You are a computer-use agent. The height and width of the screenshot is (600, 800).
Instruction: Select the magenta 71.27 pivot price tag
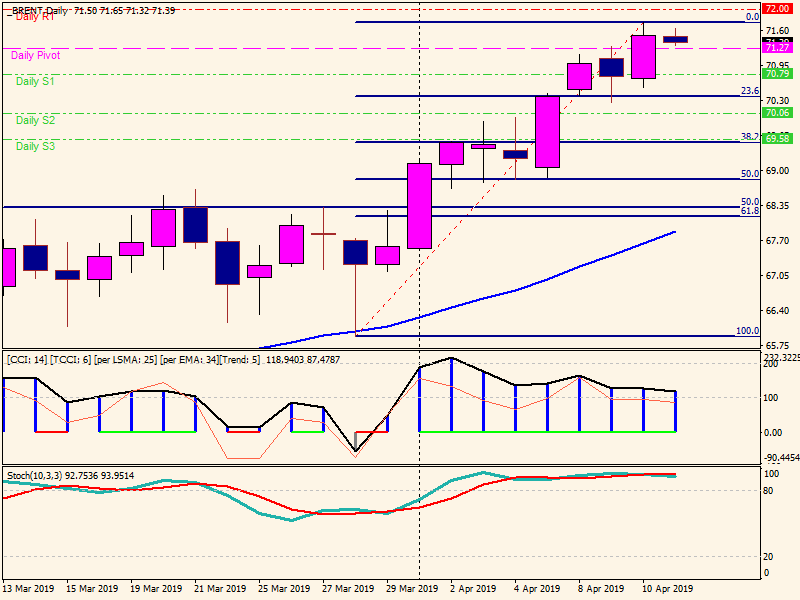click(x=778, y=47)
